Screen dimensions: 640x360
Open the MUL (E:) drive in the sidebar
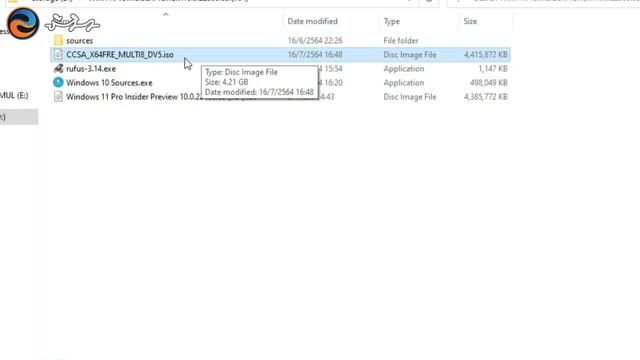click(x=14, y=96)
